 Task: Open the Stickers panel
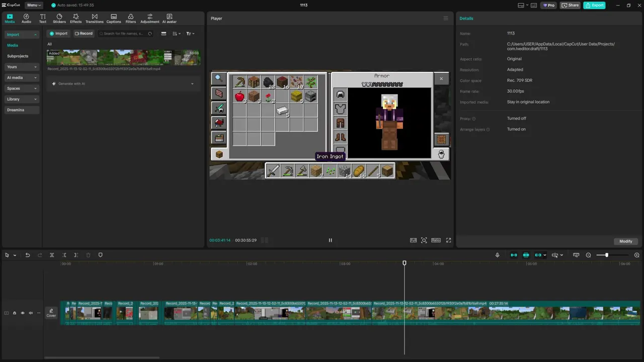click(x=59, y=19)
